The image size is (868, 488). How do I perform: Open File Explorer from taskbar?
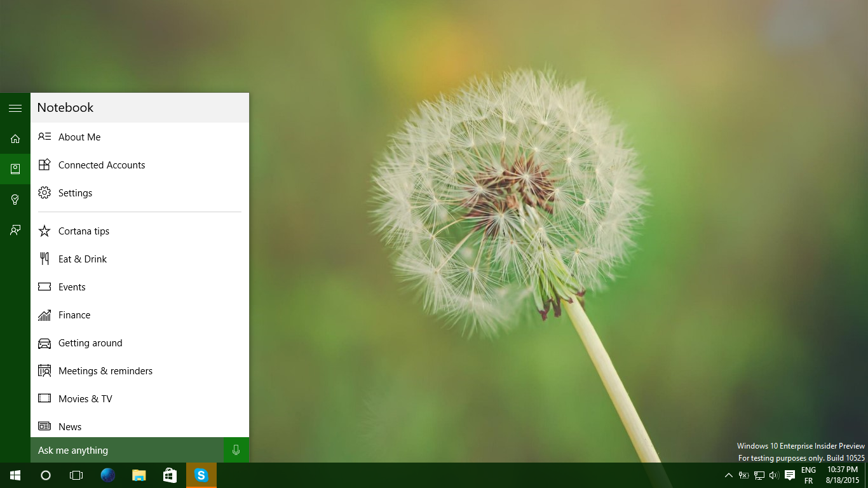pyautogui.click(x=139, y=475)
